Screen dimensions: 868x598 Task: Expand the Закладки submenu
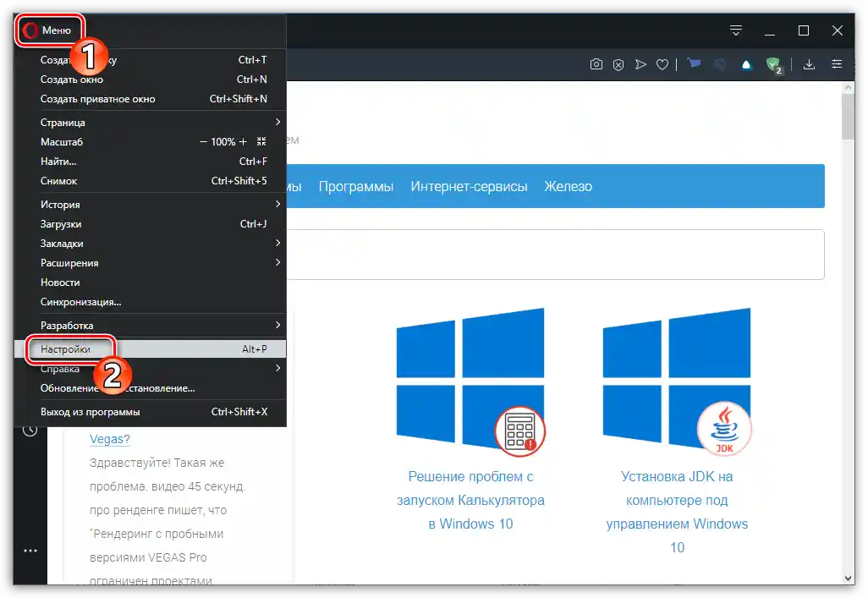[x=150, y=243]
